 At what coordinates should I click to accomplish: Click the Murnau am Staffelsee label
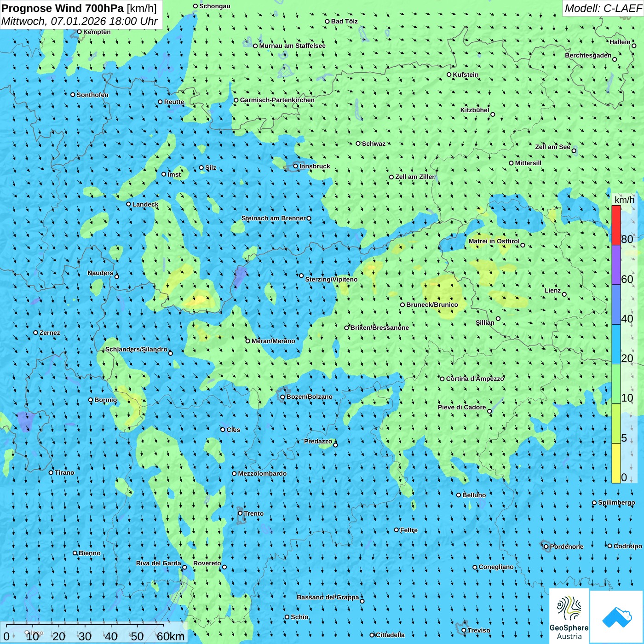click(x=293, y=46)
